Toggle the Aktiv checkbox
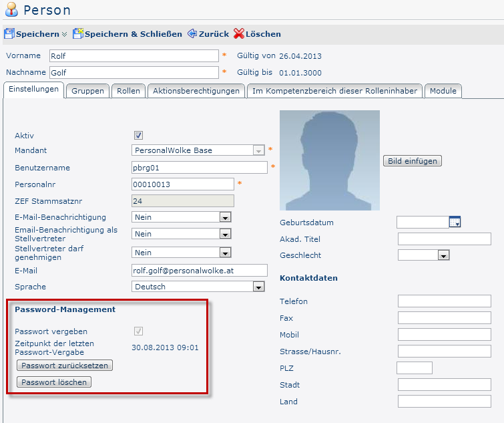The image size is (504, 423). point(139,135)
